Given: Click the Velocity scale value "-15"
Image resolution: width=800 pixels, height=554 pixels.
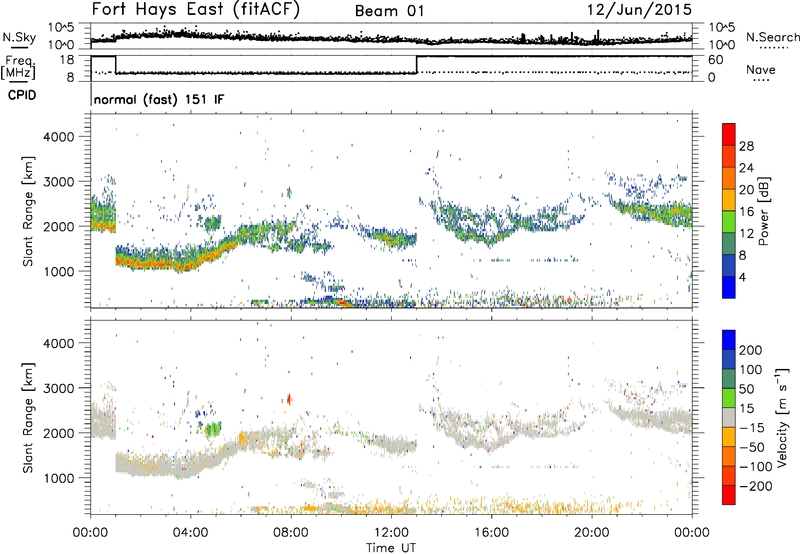Looking at the screenshot, I should click(751, 428).
